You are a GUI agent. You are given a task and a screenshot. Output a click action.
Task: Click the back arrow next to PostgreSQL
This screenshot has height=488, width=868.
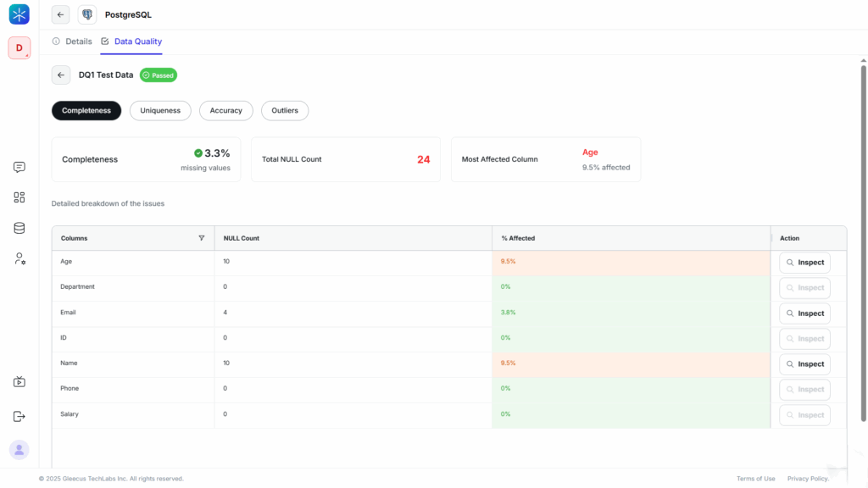coord(60,14)
